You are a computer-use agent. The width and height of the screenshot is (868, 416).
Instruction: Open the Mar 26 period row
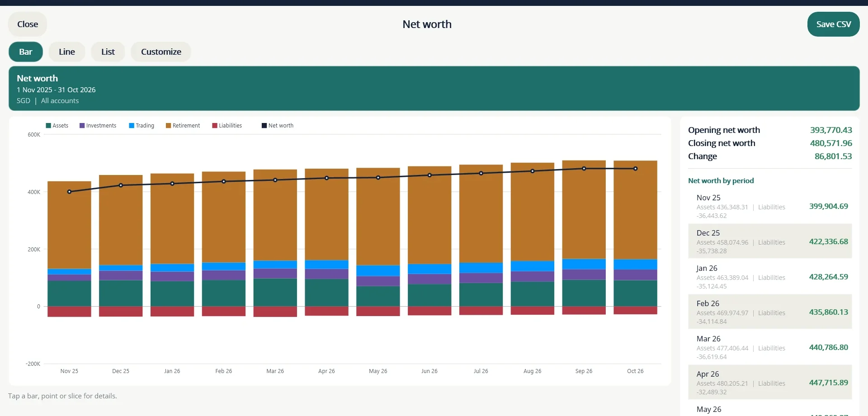coord(770,347)
